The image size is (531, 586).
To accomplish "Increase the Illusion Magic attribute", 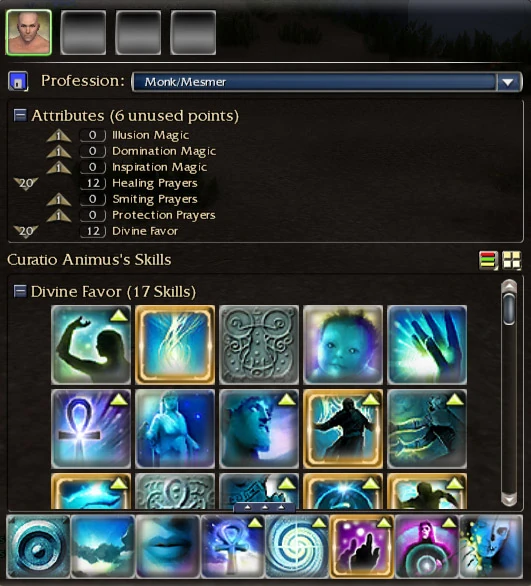I will [59, 135].
